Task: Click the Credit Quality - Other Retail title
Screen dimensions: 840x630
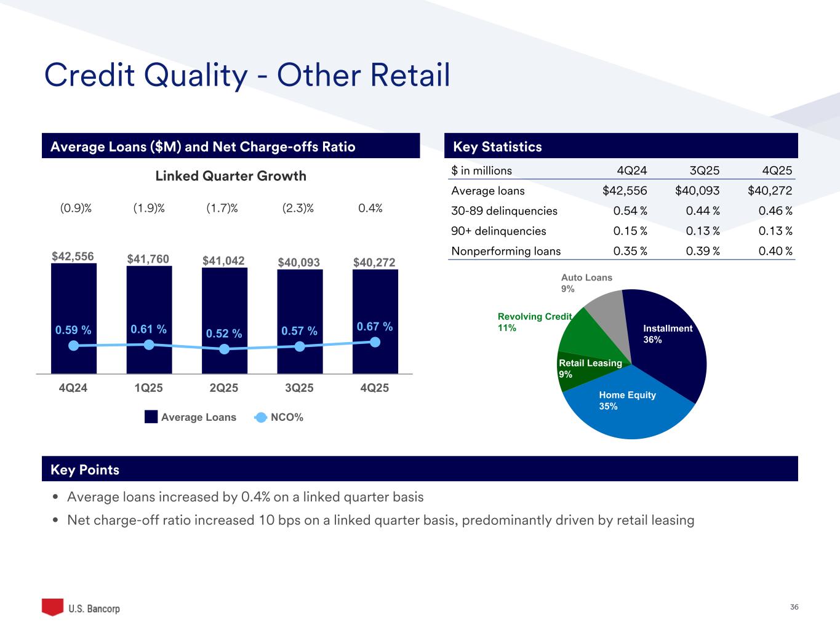Action: (x=247, y=75)
